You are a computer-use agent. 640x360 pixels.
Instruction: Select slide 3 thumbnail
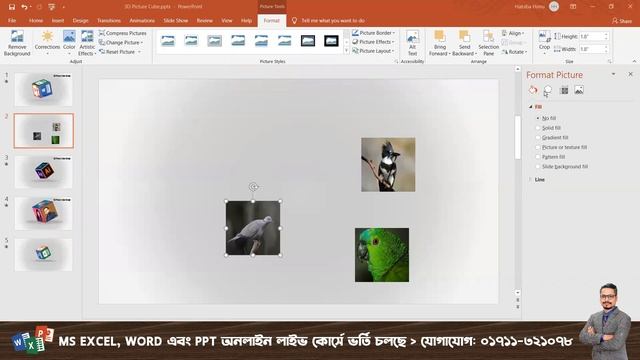(x=44, y=172)
